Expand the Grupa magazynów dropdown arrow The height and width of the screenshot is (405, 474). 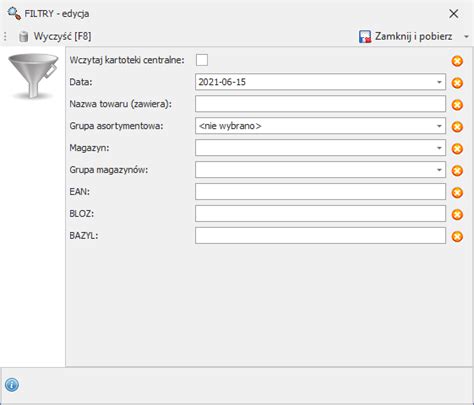point(439,170)
